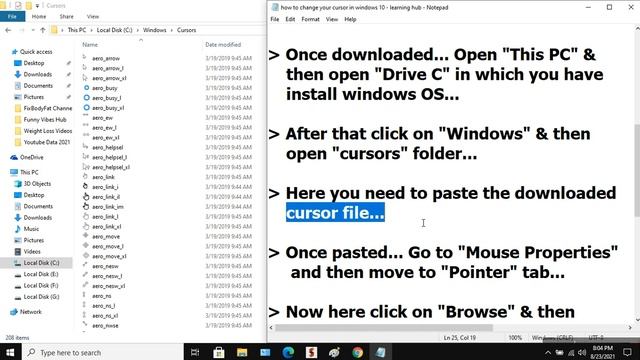Open the Windows Start menu
The height and width of the screenshot is (360, 640).
[10, 352]
